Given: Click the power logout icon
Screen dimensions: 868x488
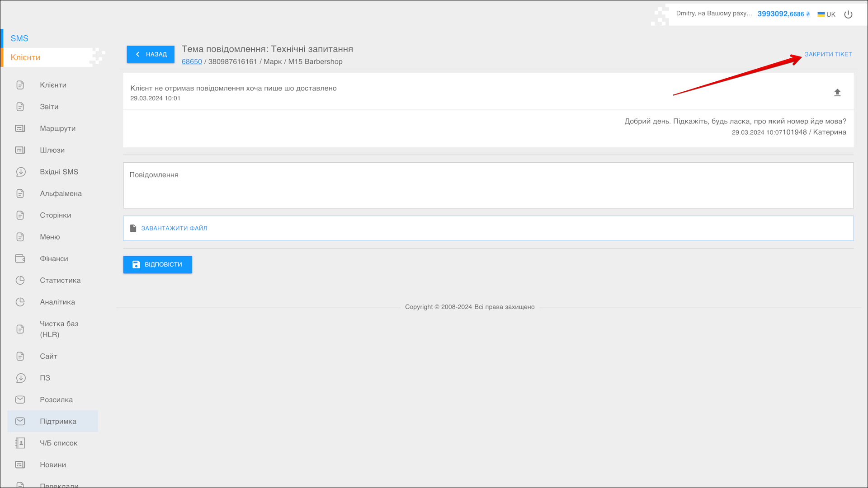Looking at the screenshot, I should pyautogui.click(x=848, y=14).
